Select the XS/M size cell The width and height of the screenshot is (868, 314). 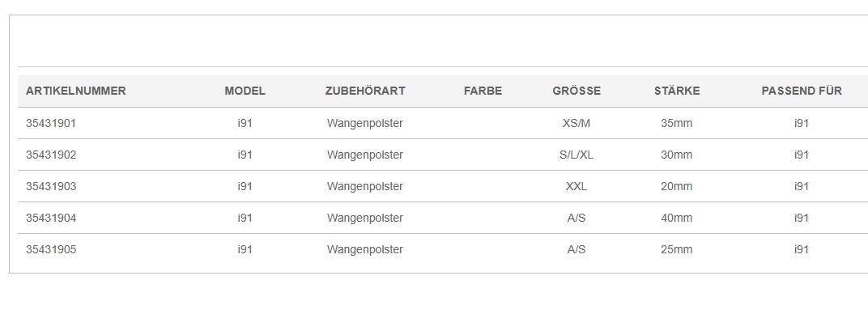click(x=577, y=123)
